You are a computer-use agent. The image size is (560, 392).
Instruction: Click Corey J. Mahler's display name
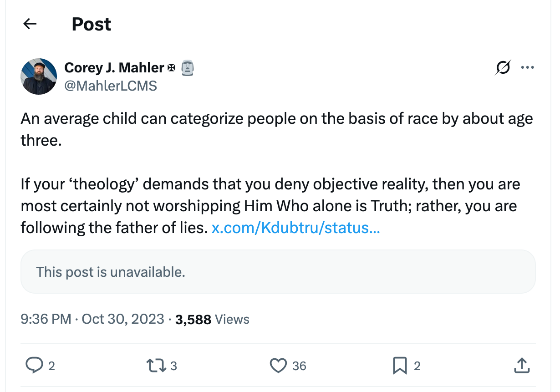click(114, 67)
